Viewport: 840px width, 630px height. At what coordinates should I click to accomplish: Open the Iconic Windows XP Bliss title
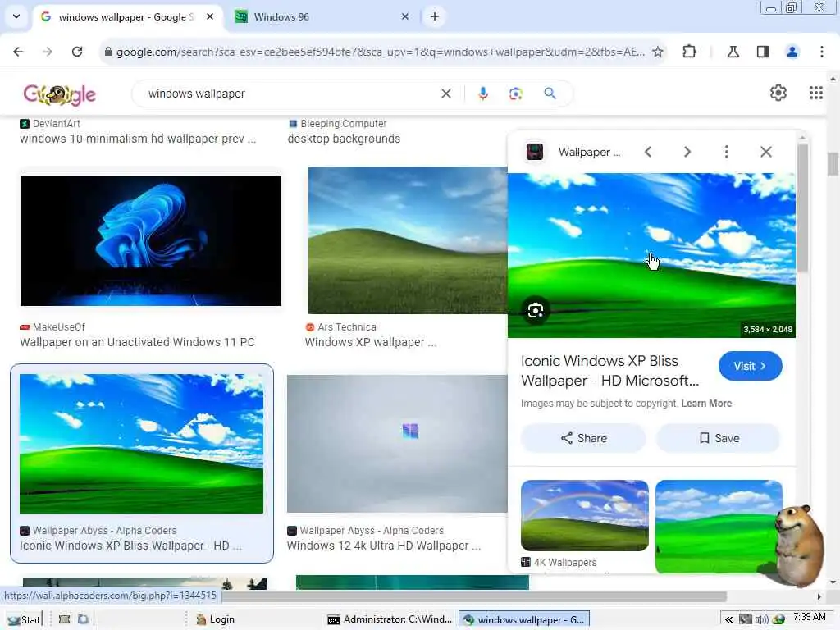pyautogui.click(x=609, y=371)
